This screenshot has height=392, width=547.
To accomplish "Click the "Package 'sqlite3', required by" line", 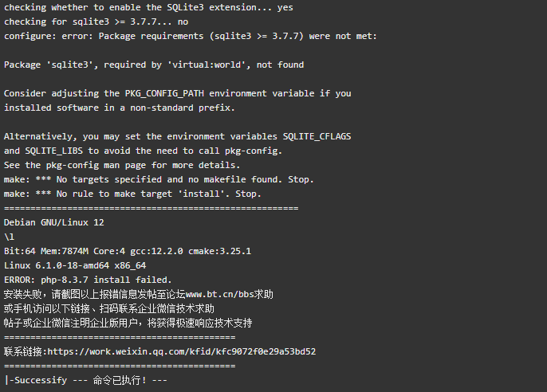I will coord(154,65).
